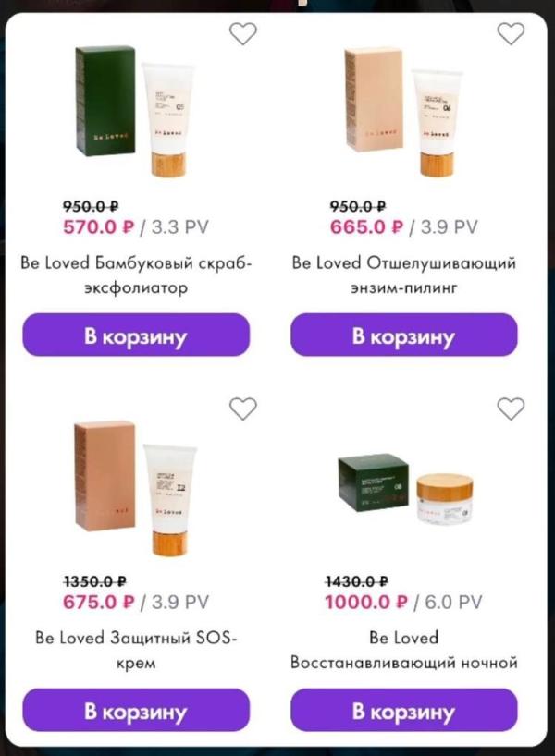The image size is (555, 756).
Task: Add Защитный SOS-крем to the cart
Action: coord(136,710)
